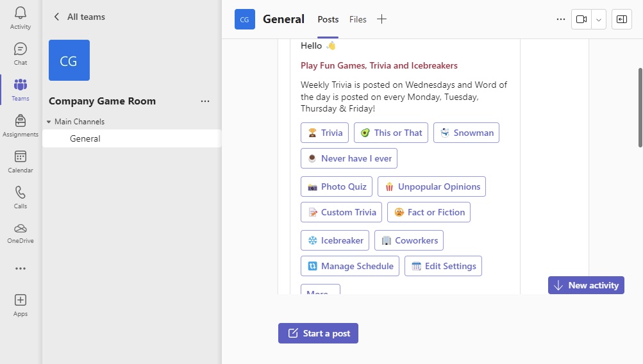Open the Photo Quiz game
The width and height of the screenshot is (643, 364).
pos(337,186)
